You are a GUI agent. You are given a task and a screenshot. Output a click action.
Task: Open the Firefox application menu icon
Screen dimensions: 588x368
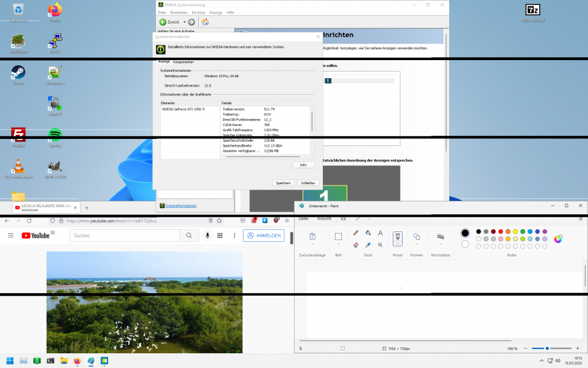point(287,221)
